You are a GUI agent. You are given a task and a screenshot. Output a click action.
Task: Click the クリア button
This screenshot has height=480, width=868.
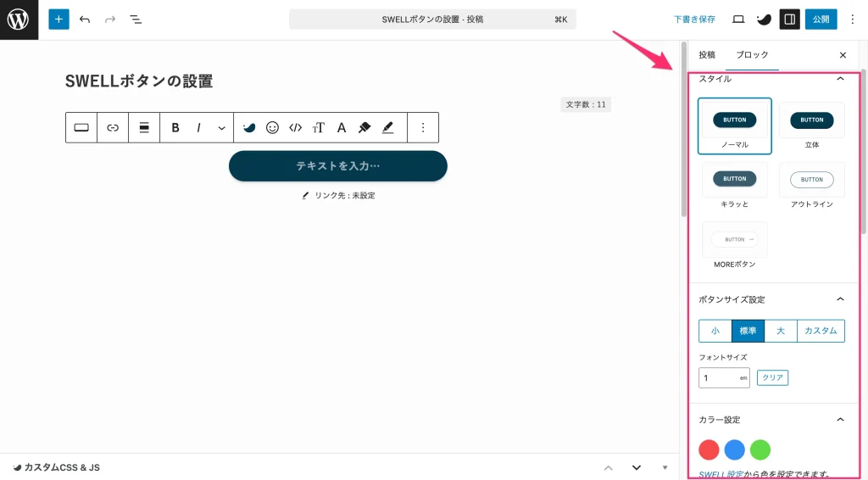772,377
